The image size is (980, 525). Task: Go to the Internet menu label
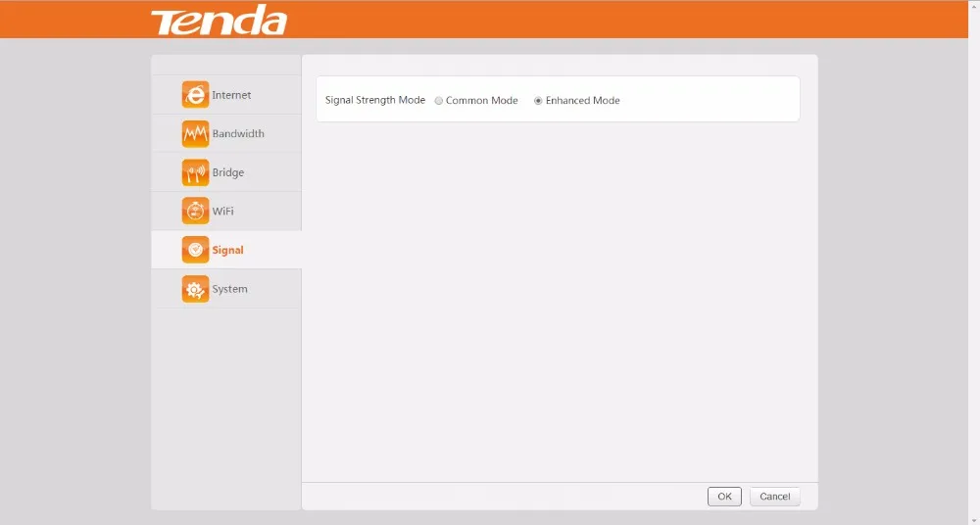coord(231,95)
